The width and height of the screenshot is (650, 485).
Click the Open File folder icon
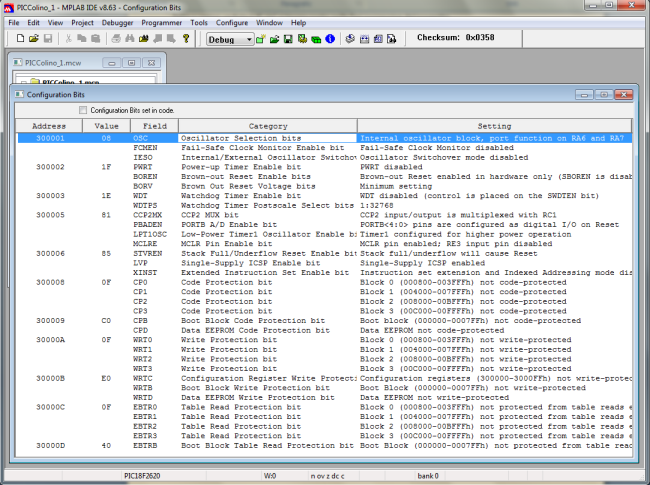point(34,39)
